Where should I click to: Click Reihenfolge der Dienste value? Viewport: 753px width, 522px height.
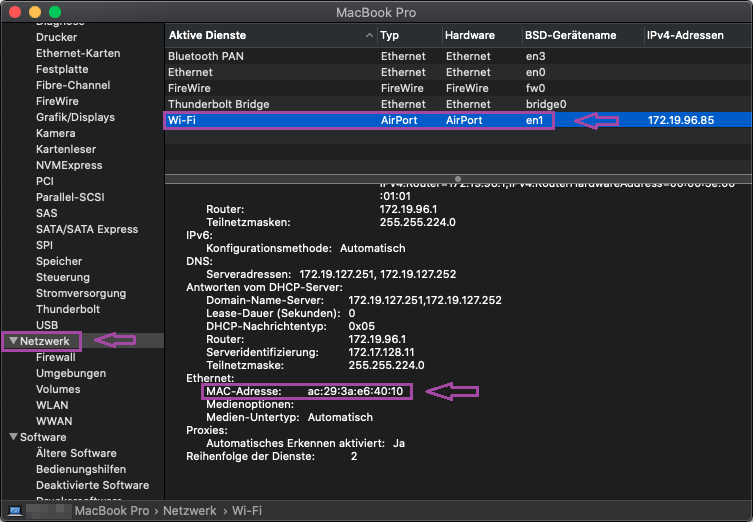(x=354, y=456)
